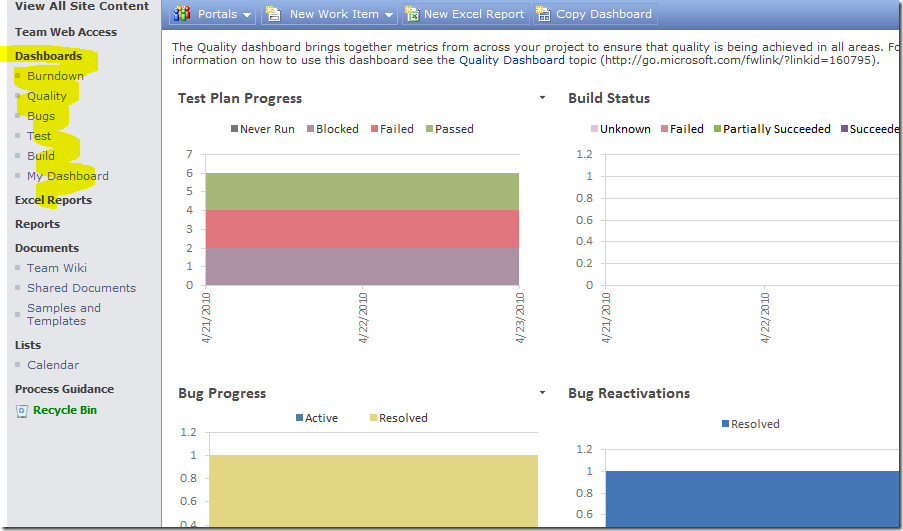The width and height of the screenshot is (903, 531).
Task: Click the New Work Item document icon
Action: click(x=274, y=14)
